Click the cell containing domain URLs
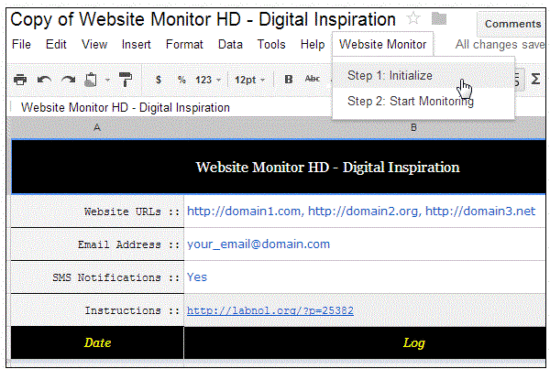 [x=365, y=211]
